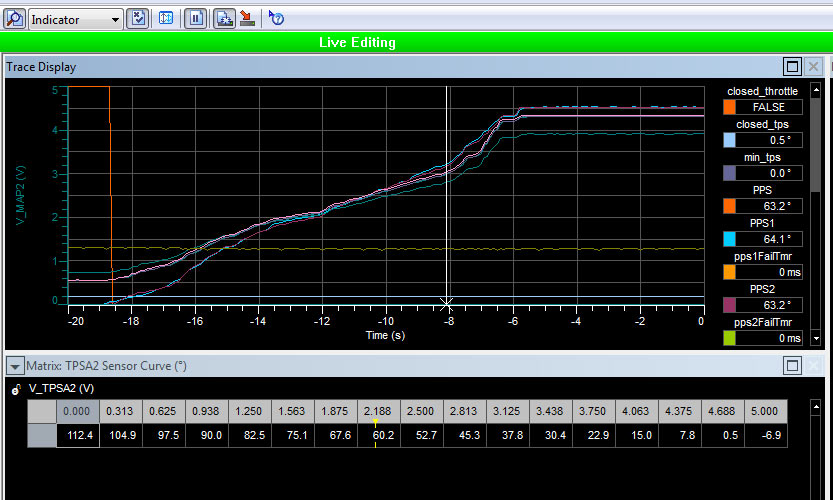Click the blue fit-width arrows toolbar icon
The width and height of the screenshot is (833, 500).
pyautogui.click(x=166, y=19)
